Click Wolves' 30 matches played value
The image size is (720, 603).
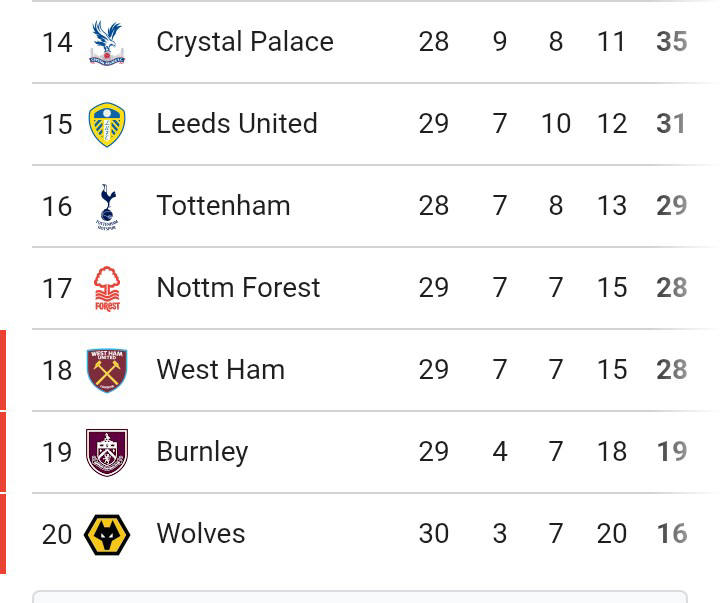[433, 534]
